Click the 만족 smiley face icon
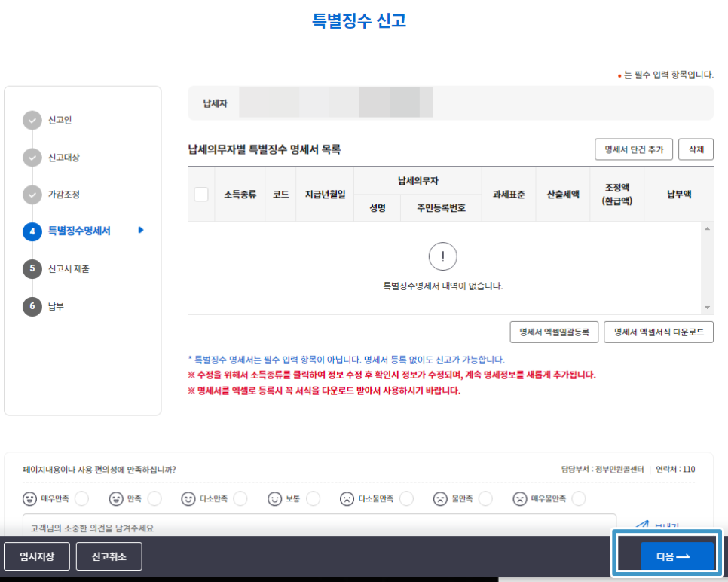Screen dimensions: 728x582 pos(115,499)
